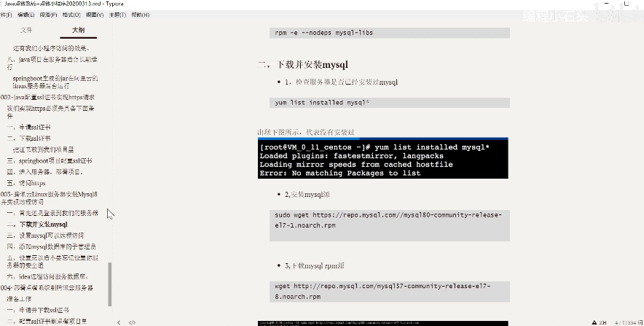Click code block yum list installed mysql*
The image size is (644, 326).
[389, 103]
